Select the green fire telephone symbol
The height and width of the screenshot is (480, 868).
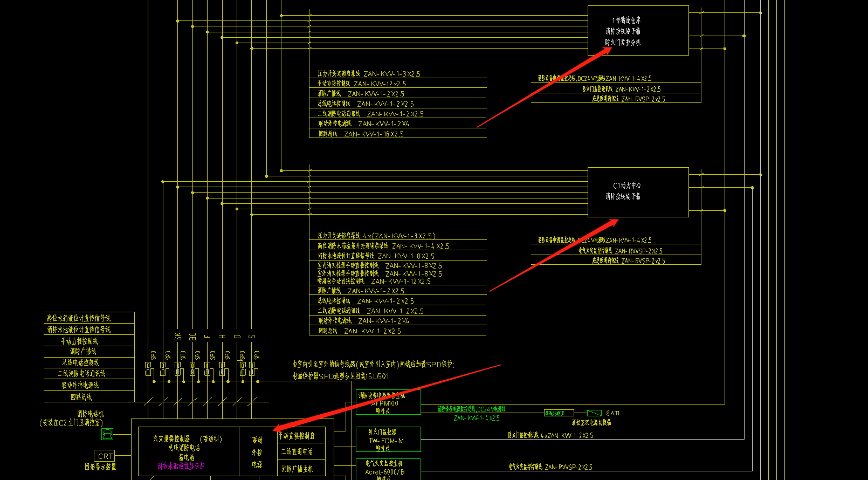107,434
